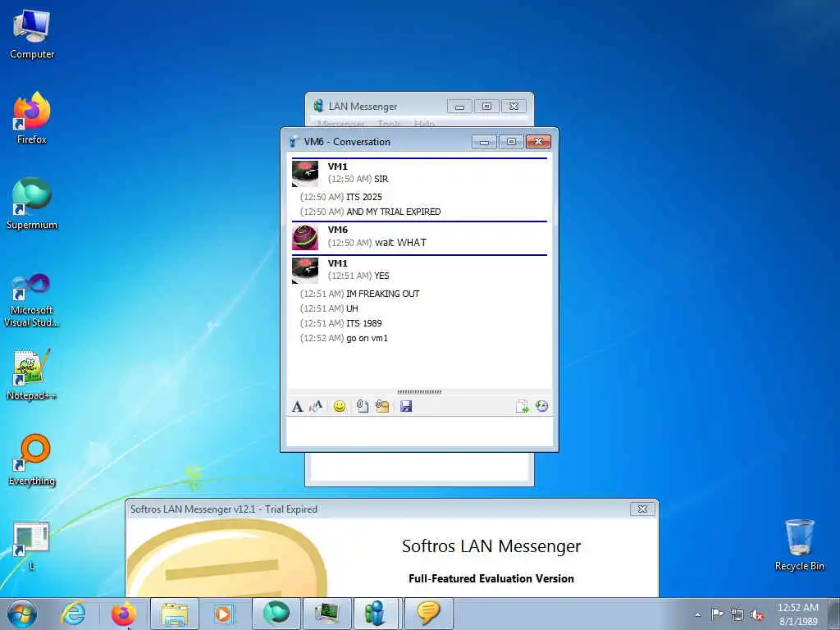This screenshot has width=840, height=630.
Task: Select the Firefox desktop shortcut
Action: point(32,118)
